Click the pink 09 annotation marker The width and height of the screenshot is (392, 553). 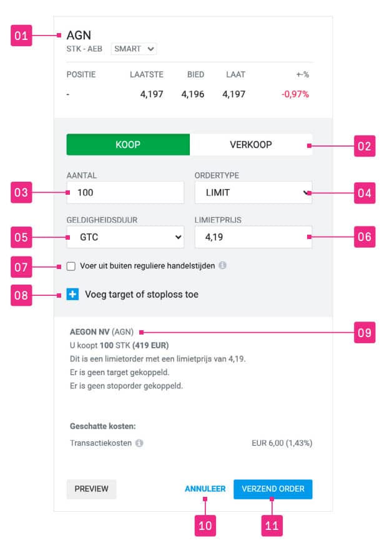365,332
